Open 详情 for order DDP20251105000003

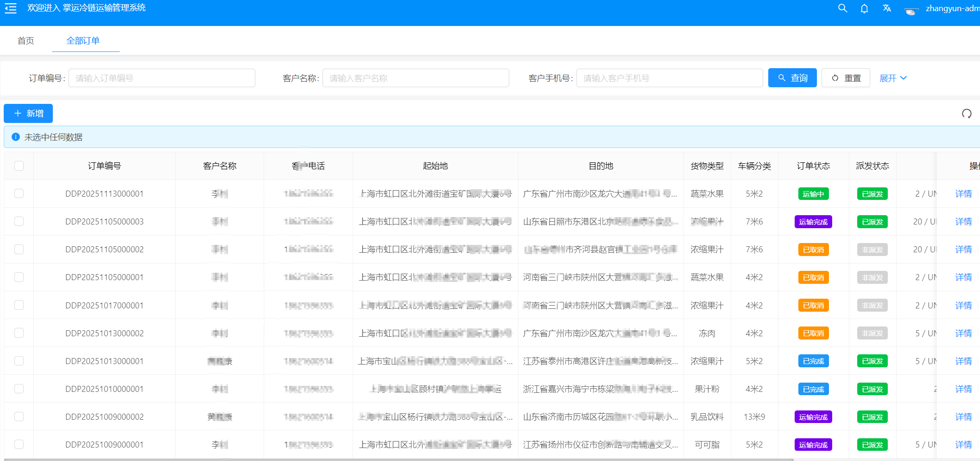click(x=964, y=221)
